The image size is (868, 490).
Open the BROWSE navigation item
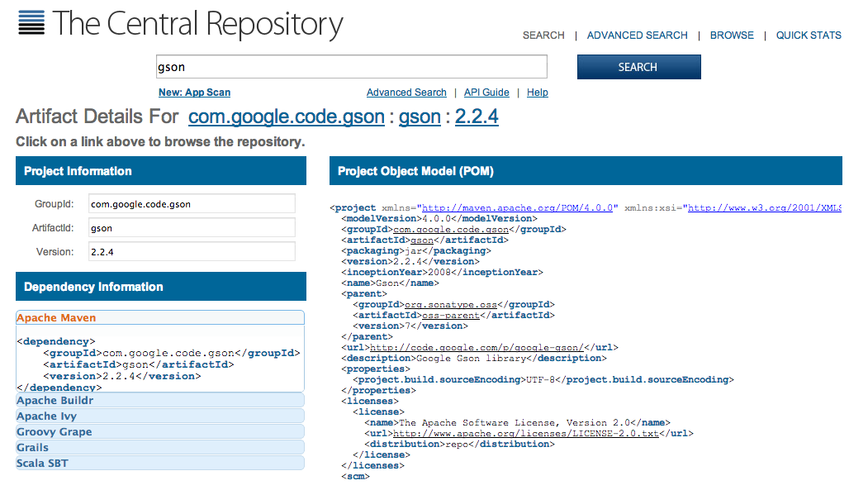[x=732, y=36]
